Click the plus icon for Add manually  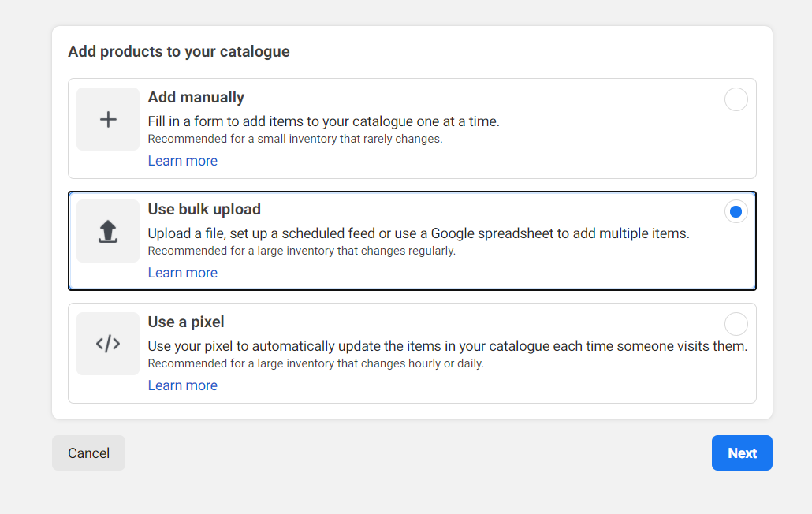(108, 119)
